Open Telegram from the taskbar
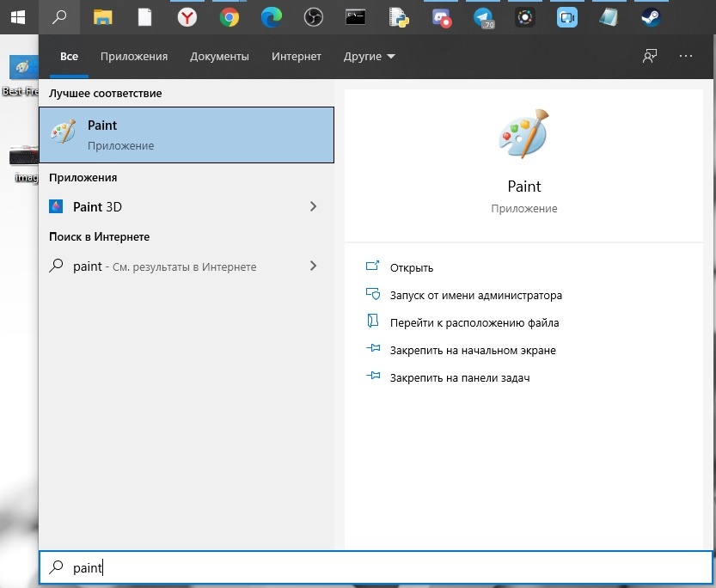716x588 pixels. pyautogui.click(x=484, y=18)
